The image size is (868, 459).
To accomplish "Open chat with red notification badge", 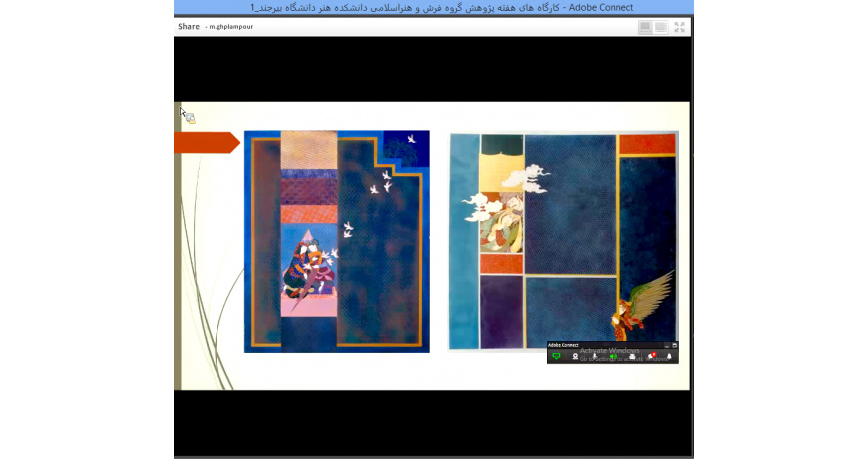I will (651, 356).
